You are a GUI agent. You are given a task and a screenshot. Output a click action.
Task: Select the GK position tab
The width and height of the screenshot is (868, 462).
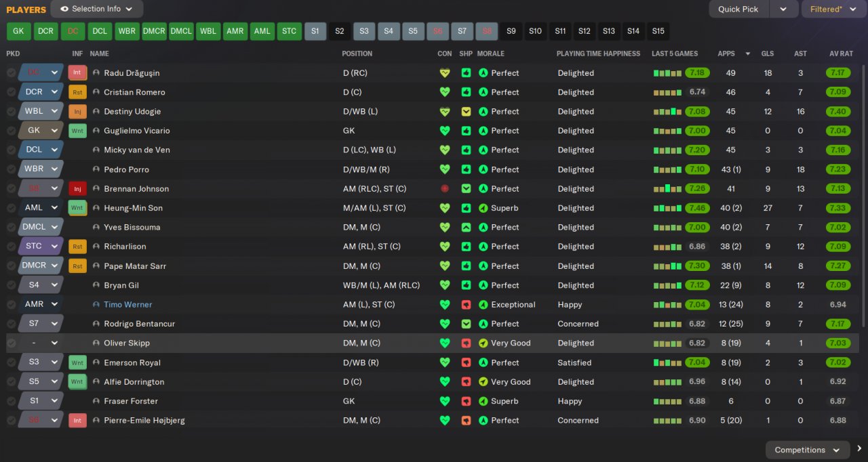click(18, 31)
